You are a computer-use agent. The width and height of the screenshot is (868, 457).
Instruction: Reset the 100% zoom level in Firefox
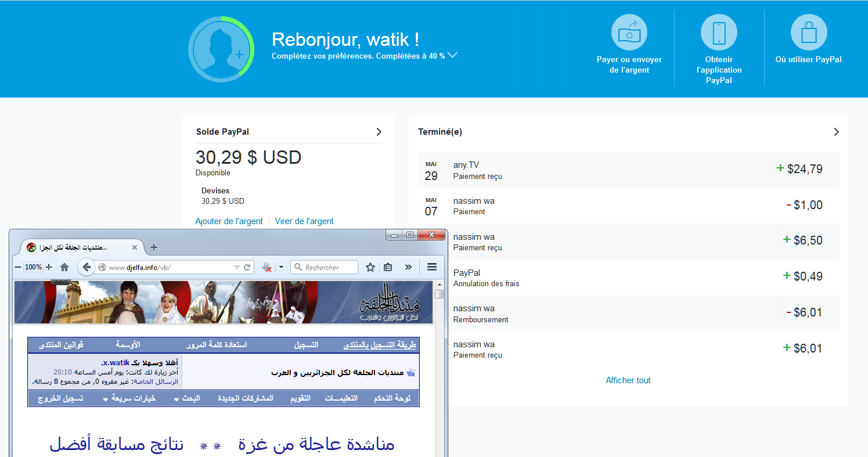[33, 267]
